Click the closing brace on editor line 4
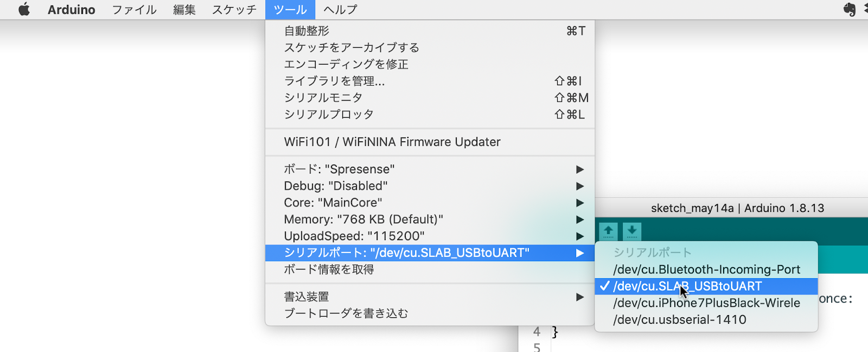Screen dimensions: 868x352 point(554,331)
